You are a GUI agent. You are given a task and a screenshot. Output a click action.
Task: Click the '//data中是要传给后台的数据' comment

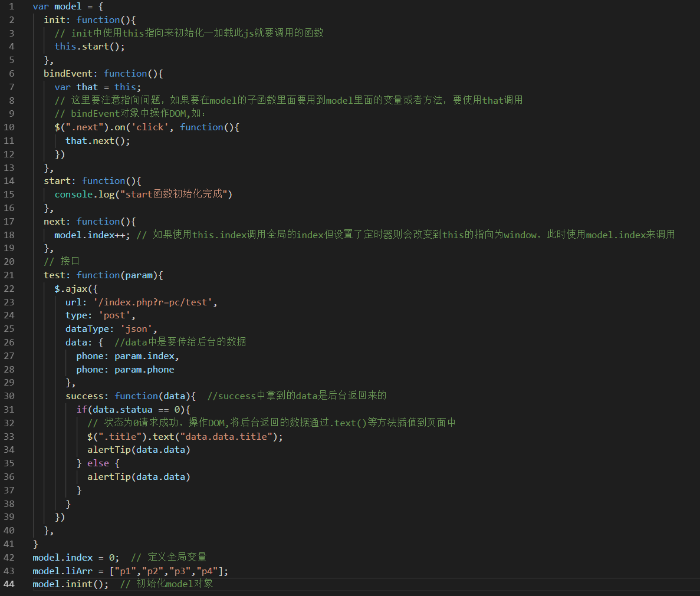pos(180,342)
